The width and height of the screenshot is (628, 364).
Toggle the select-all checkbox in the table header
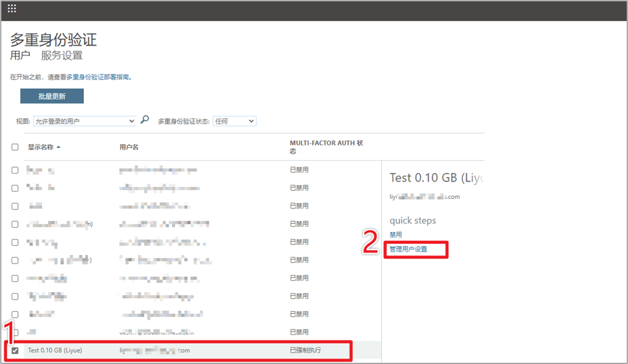click(x=15, y=147)
